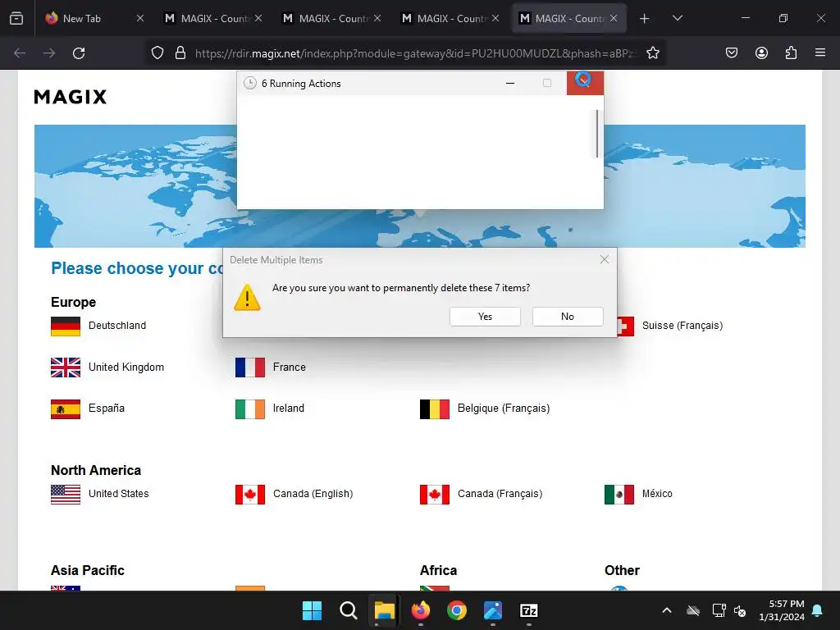Click the Spanish flag icon
Viewport: 840px width, 630px height.
[x=66, y=409]
